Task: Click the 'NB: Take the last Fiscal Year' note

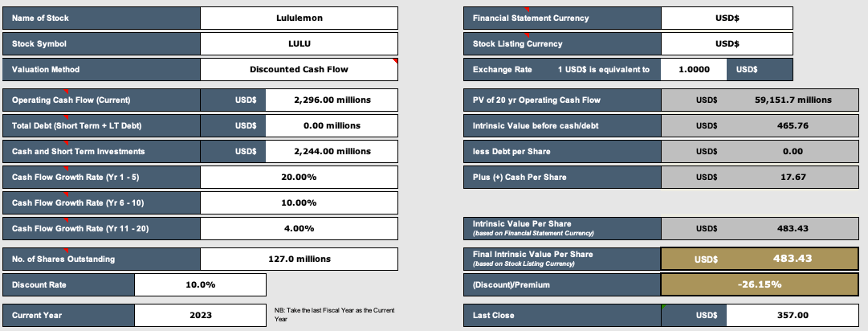Action: click(x=334, y=314)
